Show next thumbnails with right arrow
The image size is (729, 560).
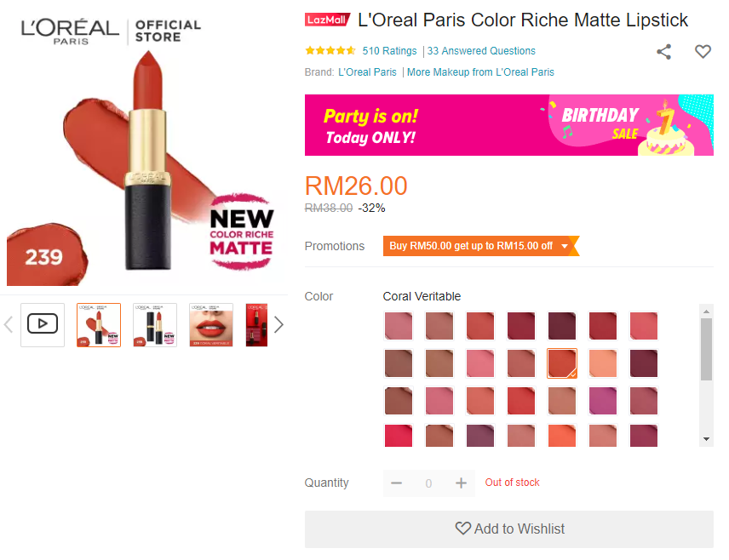coord(278,324)
